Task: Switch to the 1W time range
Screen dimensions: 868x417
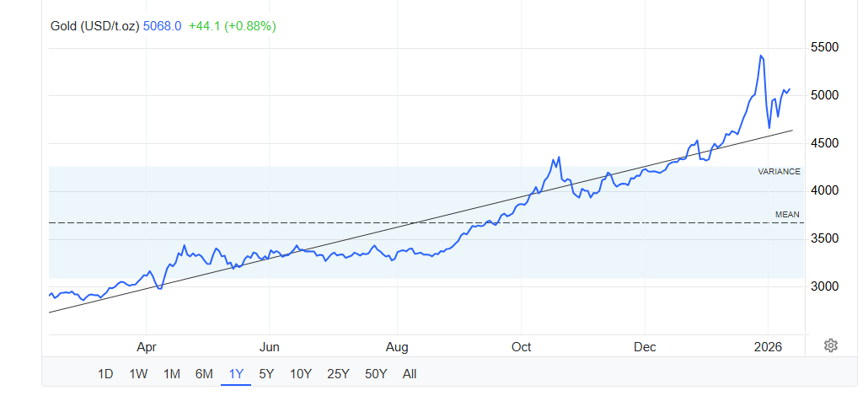Action: (139, 374)
